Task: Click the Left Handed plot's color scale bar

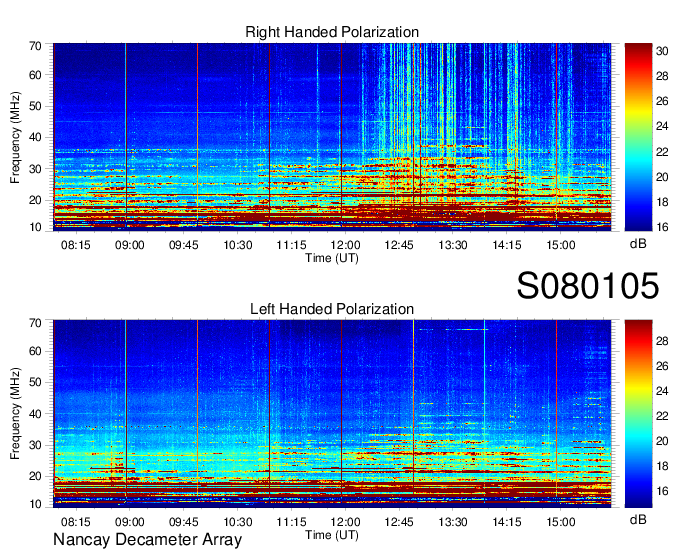Action: [638, 414]
